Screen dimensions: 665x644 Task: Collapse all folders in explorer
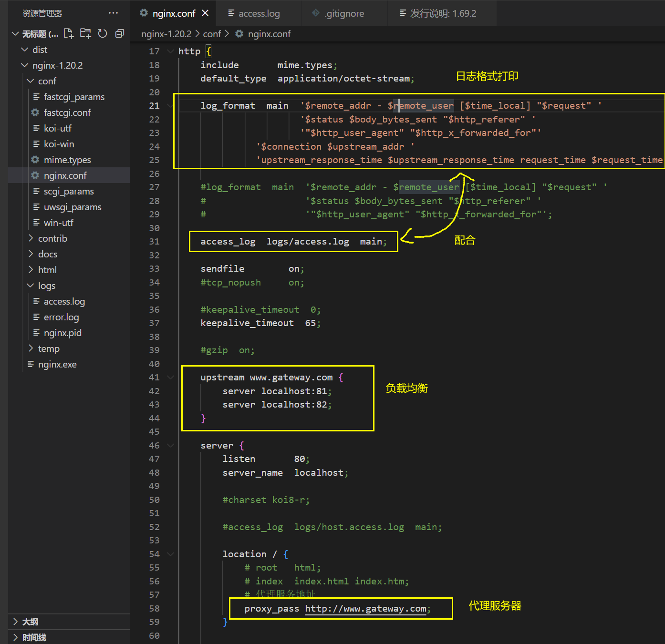coord(120,33)
